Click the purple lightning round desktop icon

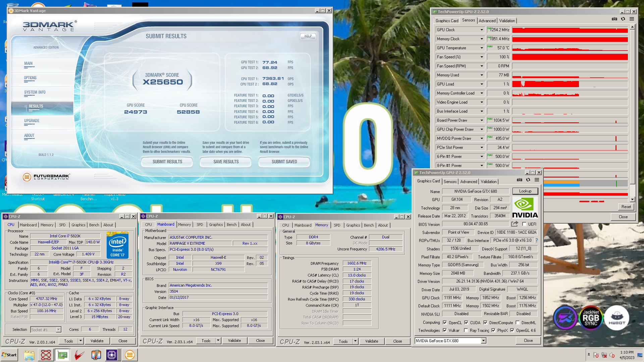pyautogui.click(x=565, y=317)
